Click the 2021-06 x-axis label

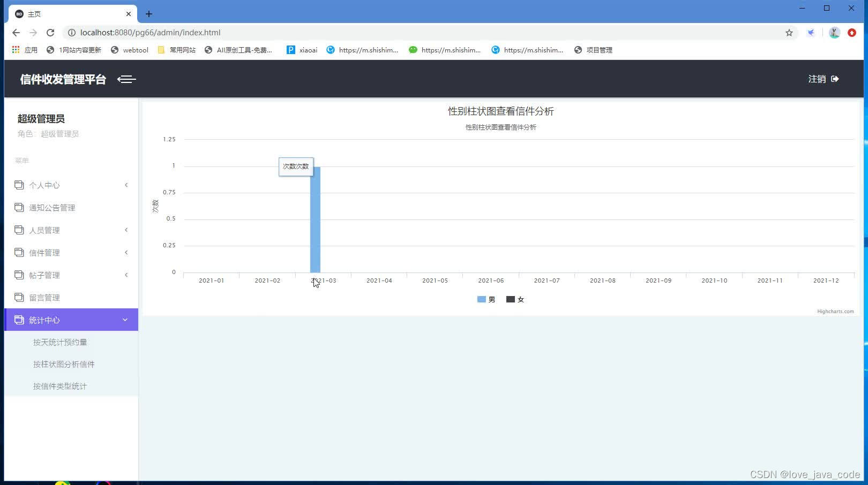(491, 281)
